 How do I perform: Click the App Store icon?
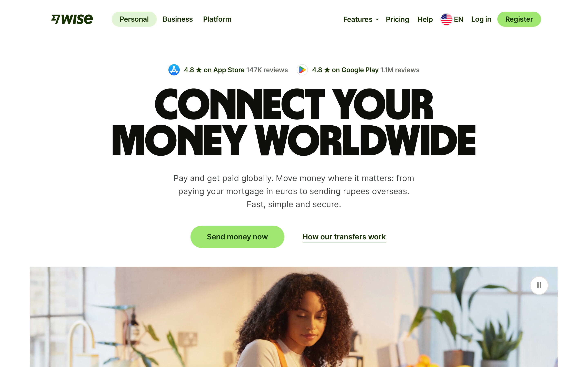(174, 70)
